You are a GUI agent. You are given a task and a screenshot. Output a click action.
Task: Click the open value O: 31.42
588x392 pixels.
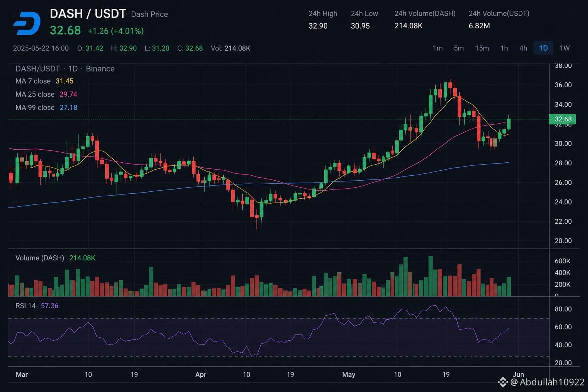(90, 48)
